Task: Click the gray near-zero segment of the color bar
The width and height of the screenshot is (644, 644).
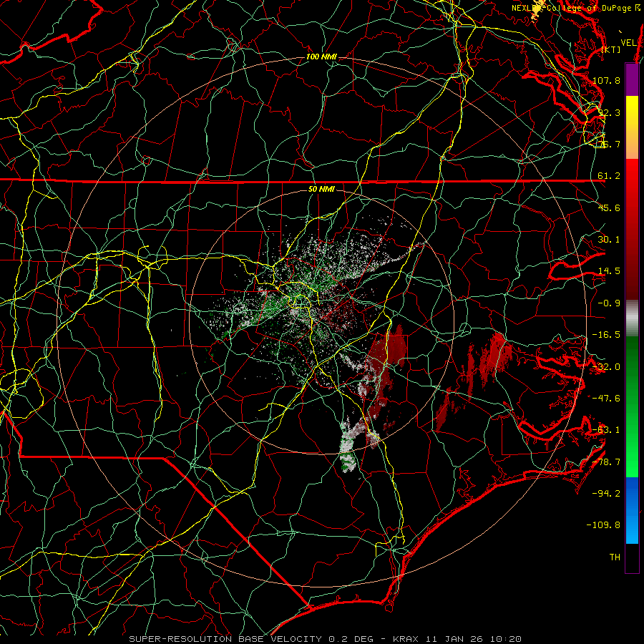Action: [632, 318]
